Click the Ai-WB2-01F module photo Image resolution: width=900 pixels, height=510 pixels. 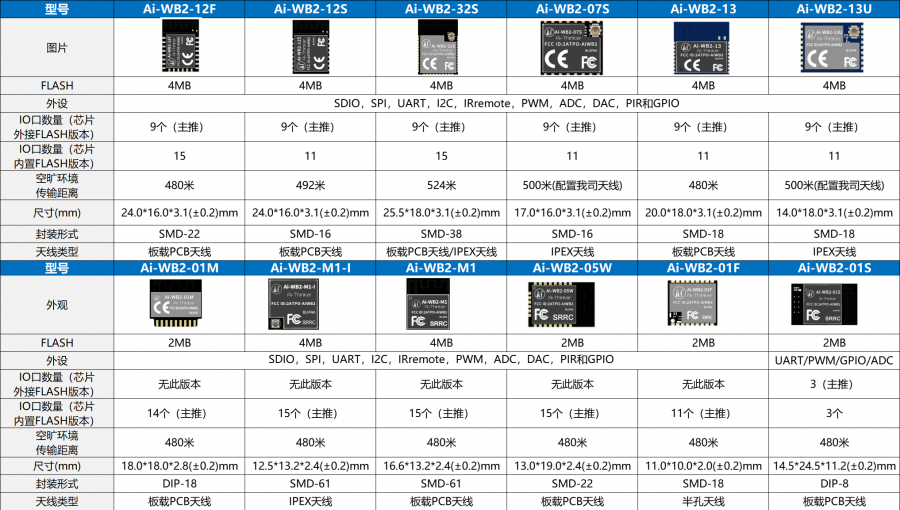coord(692,303)
